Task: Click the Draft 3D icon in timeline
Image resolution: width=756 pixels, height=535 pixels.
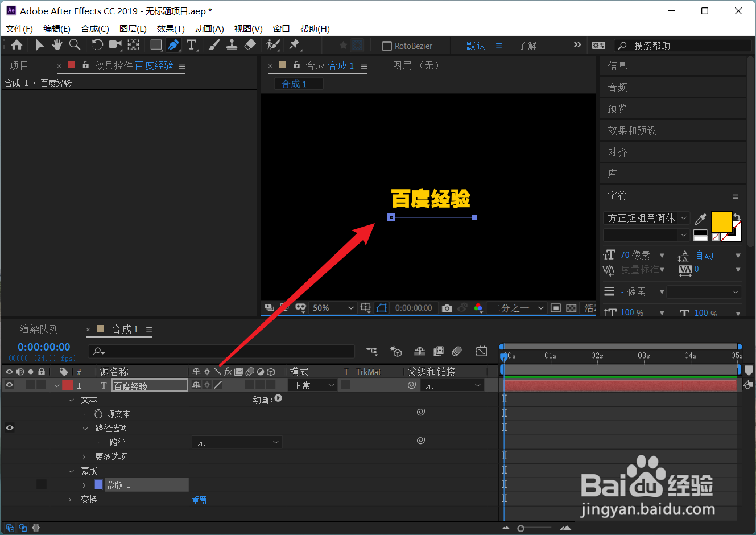Action: (x=396, y=351)
